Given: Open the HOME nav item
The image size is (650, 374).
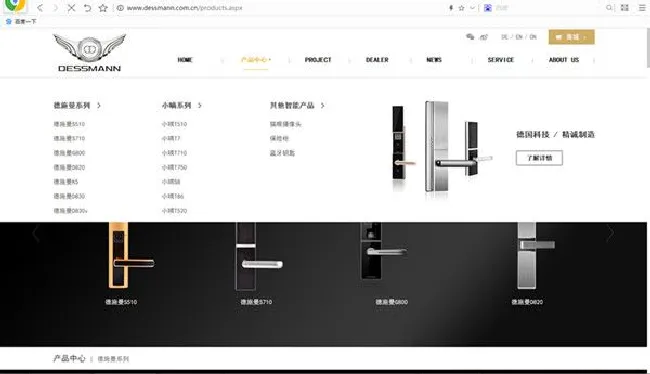Looking at the screenshot, I should point(185,60).
